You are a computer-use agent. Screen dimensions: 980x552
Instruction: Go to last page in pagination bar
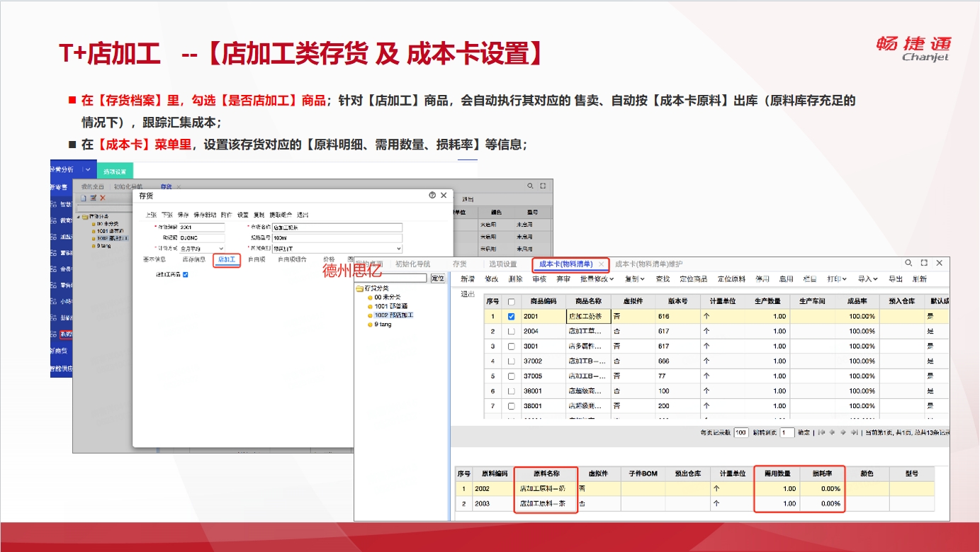[x=855, y=432]
